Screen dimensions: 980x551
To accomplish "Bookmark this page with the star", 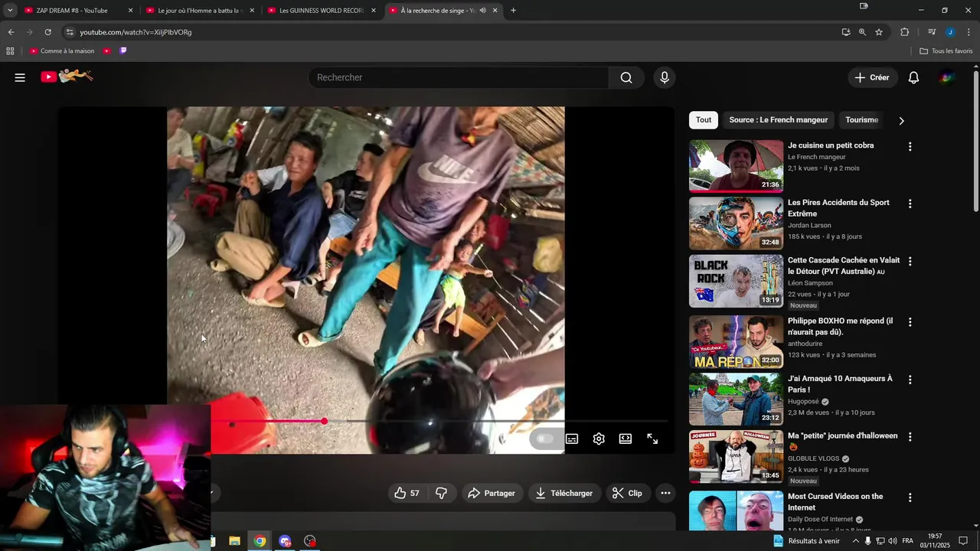I will click(x=879, y=32).
